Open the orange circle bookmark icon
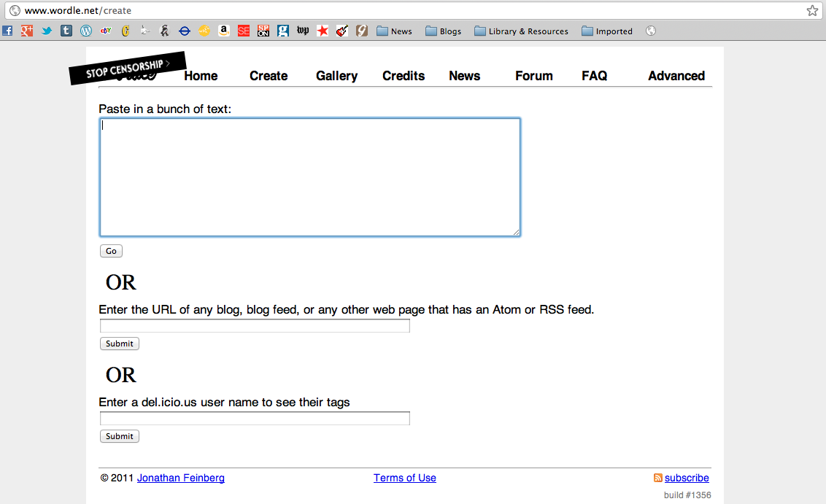This screenshot has width=826, height=504. (x=204, y=31)
